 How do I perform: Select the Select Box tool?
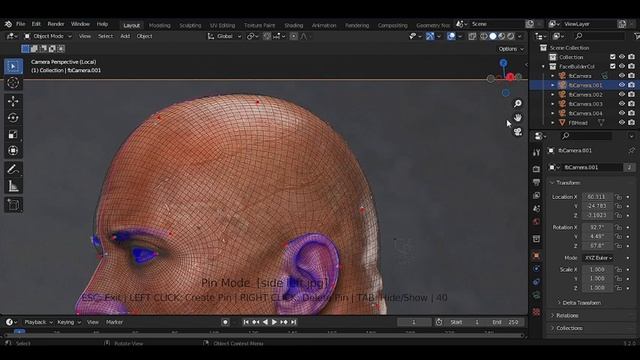[13, 66]
